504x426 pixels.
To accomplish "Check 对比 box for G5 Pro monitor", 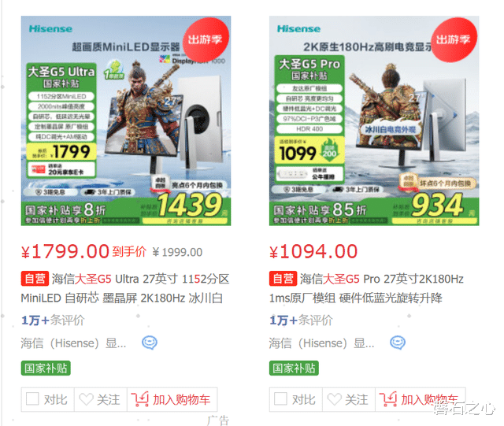I will (x=280, y=398).
